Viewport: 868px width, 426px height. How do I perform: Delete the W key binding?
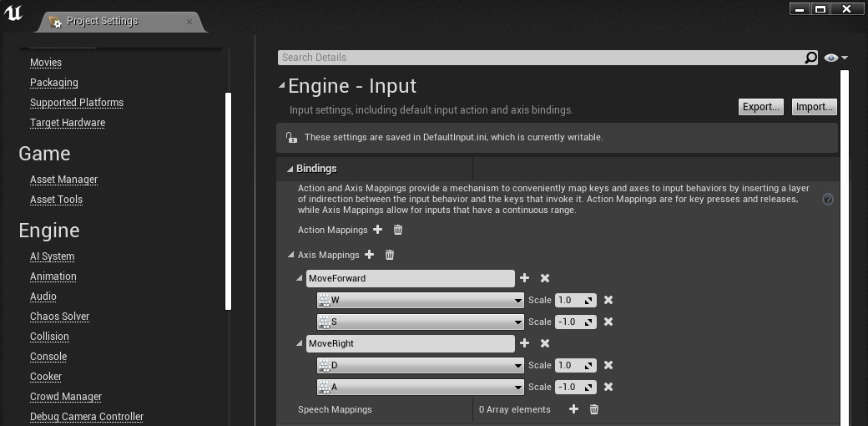(608, 300)
